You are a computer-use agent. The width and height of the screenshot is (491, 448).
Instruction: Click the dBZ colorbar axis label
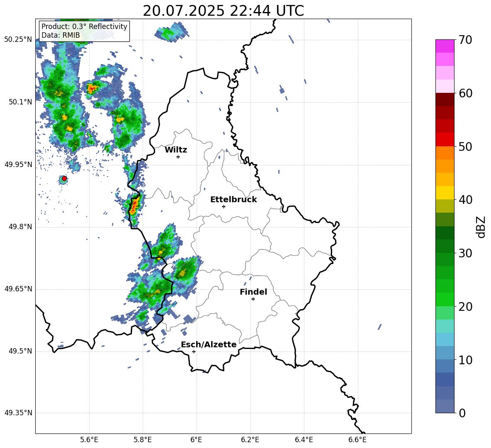481,227
